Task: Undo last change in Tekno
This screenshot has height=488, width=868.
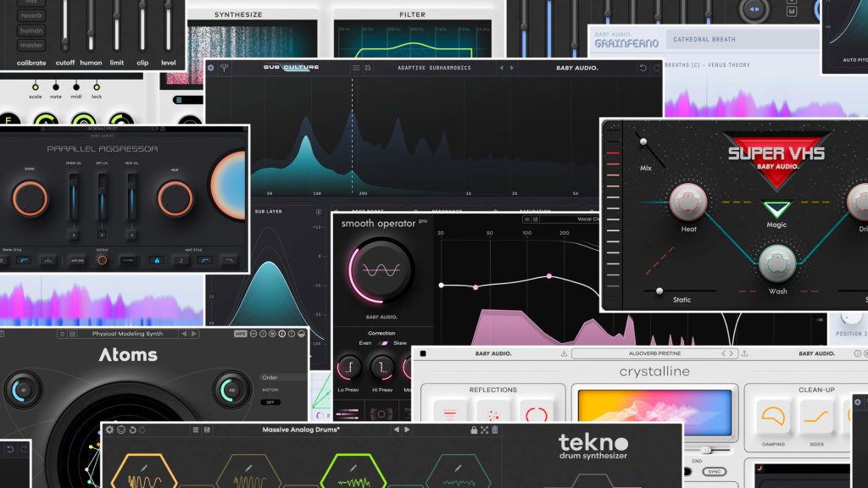Action: point(132,430)
